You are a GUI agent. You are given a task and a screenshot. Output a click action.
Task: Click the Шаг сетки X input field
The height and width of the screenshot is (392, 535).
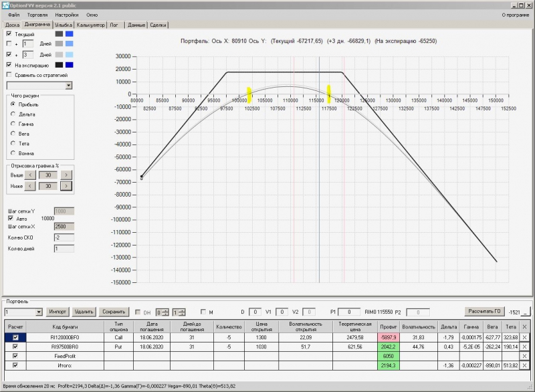[x=65, y=226]
